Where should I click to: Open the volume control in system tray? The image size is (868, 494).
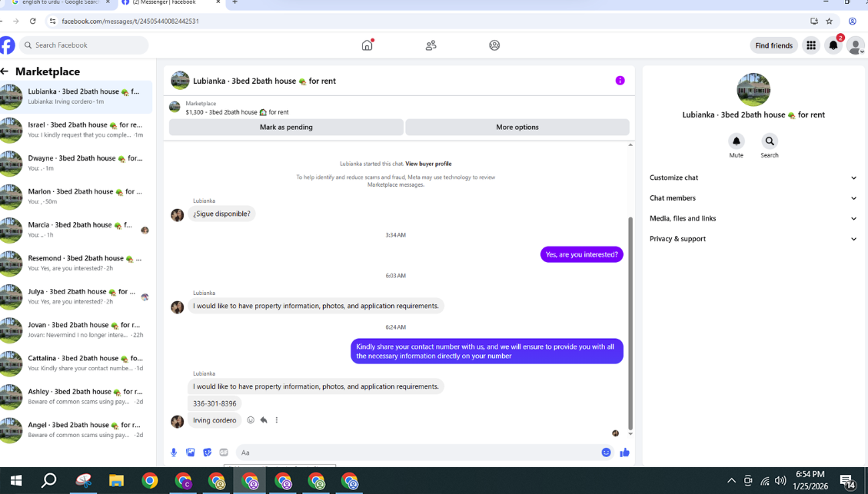click(x=780, y=481)
